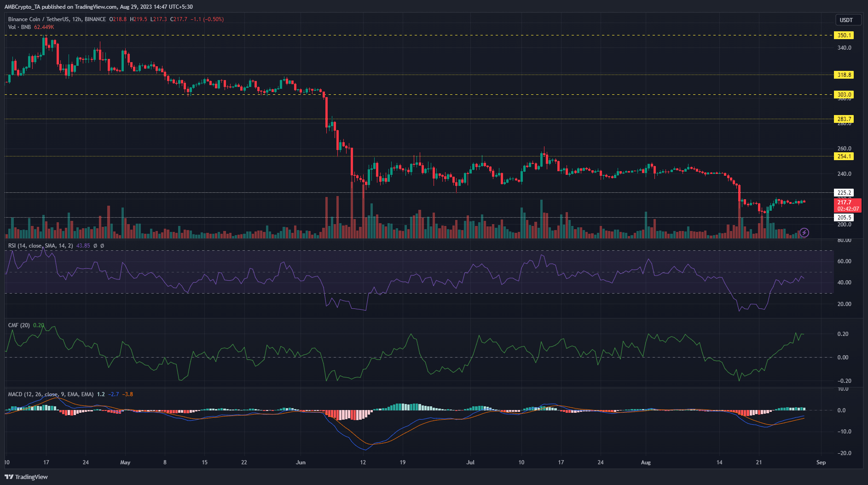The image size is (868, 485).
Task: Select the 318.8 price level label
Action: (x=844, y=75)
